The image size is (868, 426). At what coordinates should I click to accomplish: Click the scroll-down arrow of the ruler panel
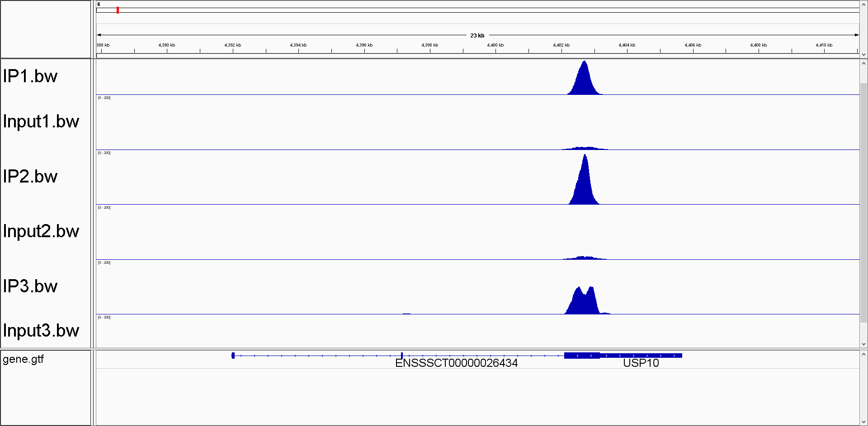coord(863,55)
